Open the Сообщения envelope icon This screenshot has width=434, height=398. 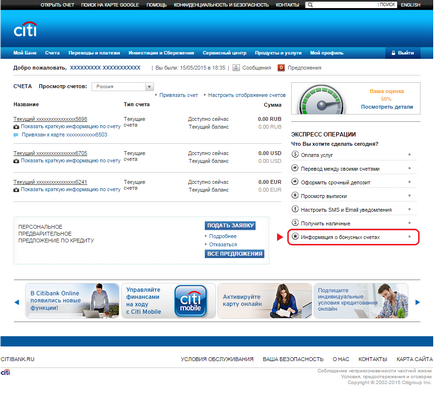236,68
